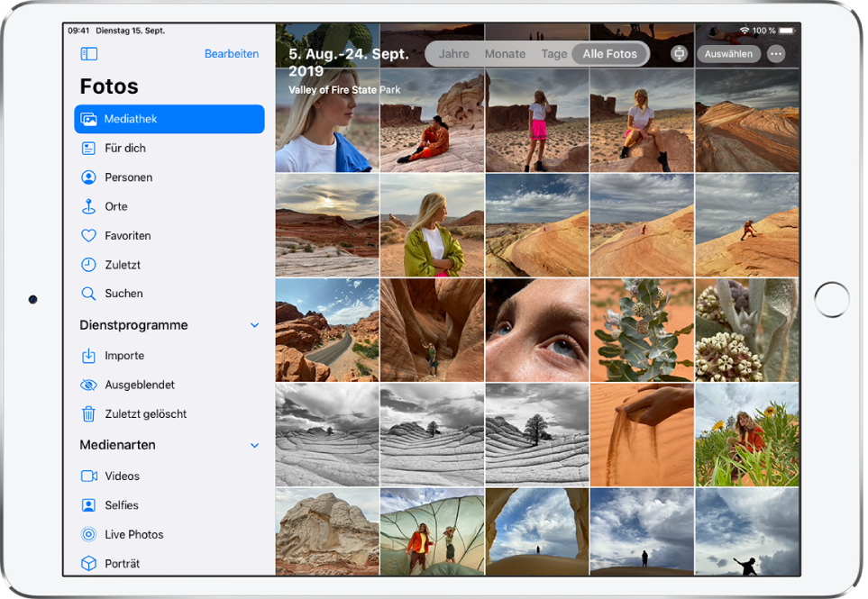Collapse the Medienarten section
The width and height of the screenshot is (868, 599).
[255, 444]
